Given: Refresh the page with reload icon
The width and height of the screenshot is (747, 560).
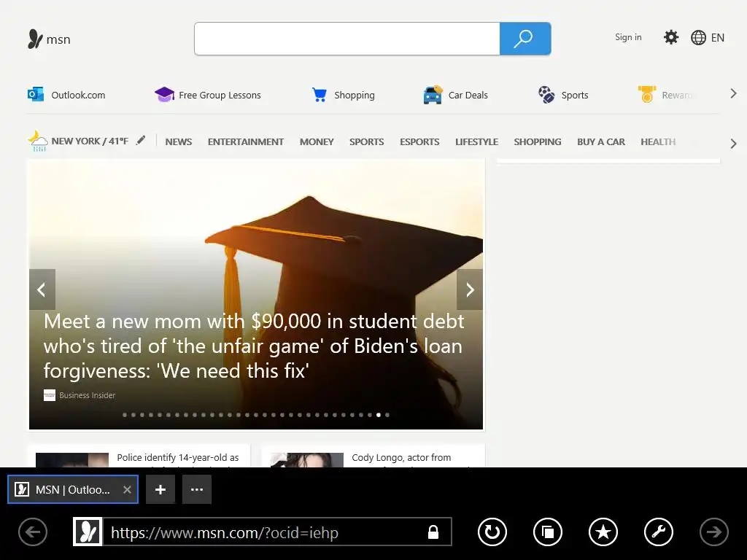Looking at the screenshot, I should (492, 532).
